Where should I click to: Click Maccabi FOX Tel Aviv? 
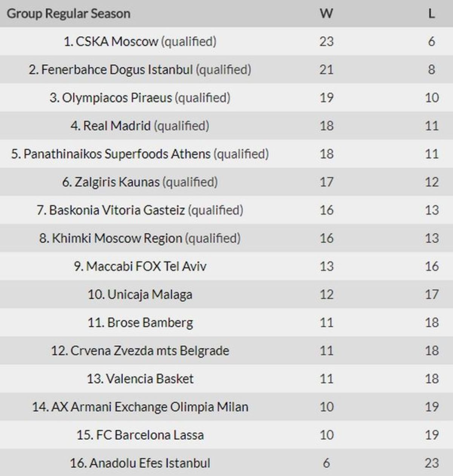(x=146, y=266)
